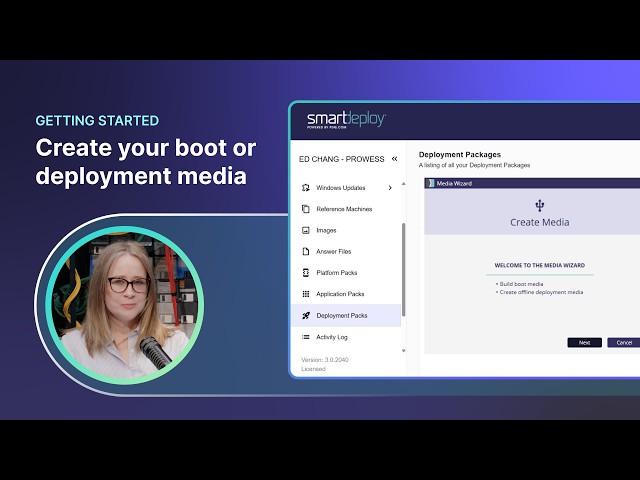
Task: Click the 'ED CHANG - PROWESS' account name
Action: [x=342, y=159]
